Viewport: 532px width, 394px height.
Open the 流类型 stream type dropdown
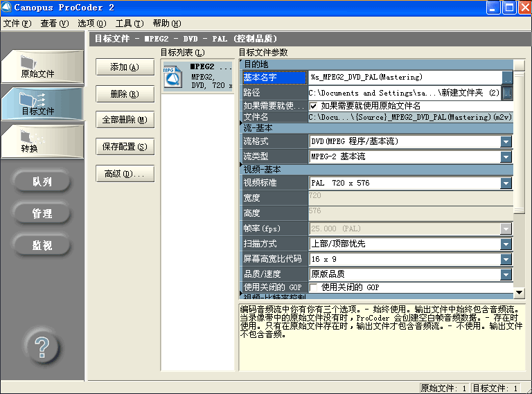506,156
